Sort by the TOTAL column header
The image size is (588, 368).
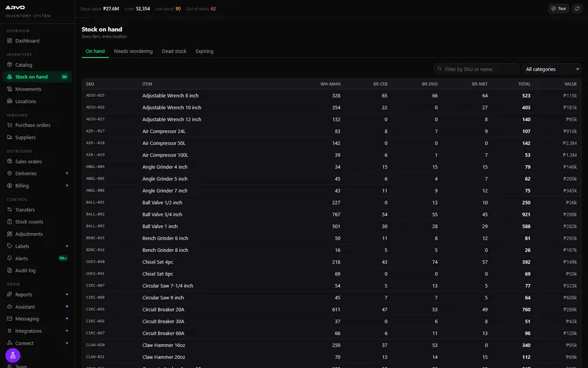tap(524, 84)
